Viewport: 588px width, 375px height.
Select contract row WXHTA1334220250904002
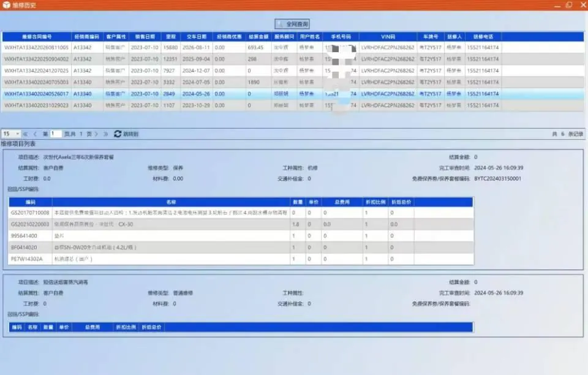293,59
